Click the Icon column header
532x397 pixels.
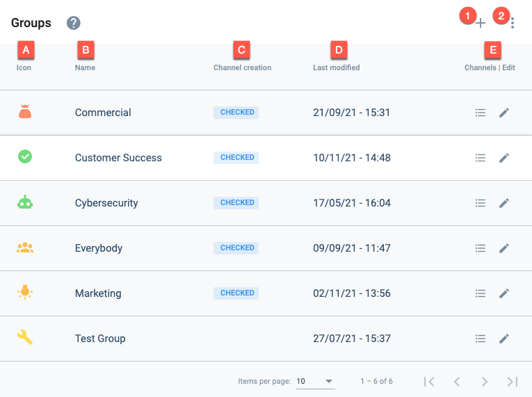[24, 67]
